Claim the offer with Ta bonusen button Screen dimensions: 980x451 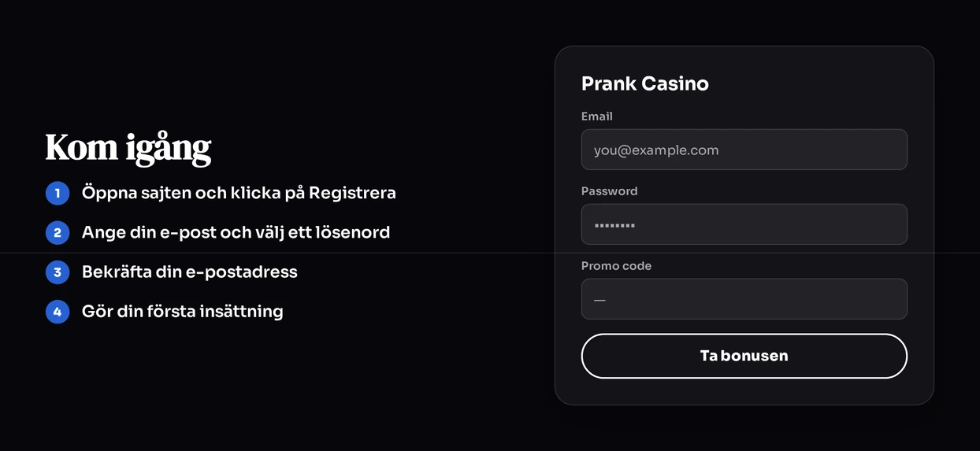coord(744,356)
